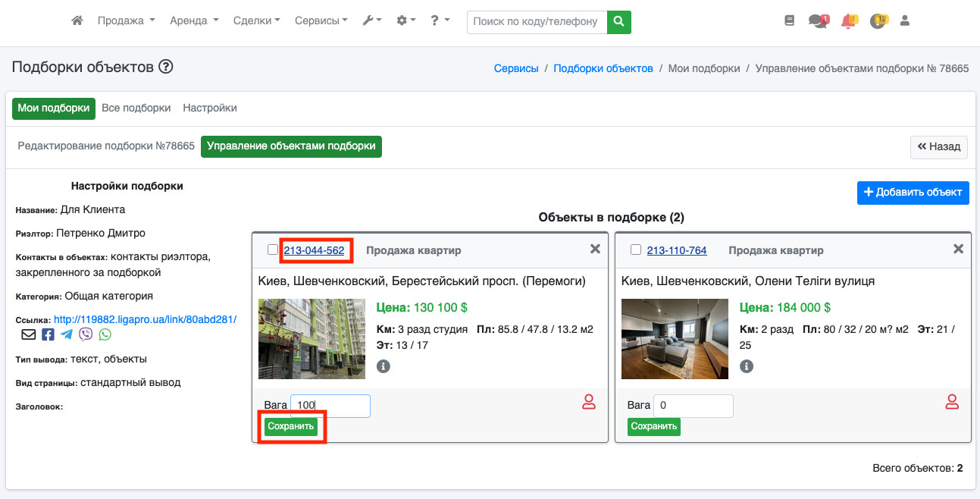Open building photo of Берестейський просп. listing
980x499 pixels.
pyautogui.click(x=312, y=339)
